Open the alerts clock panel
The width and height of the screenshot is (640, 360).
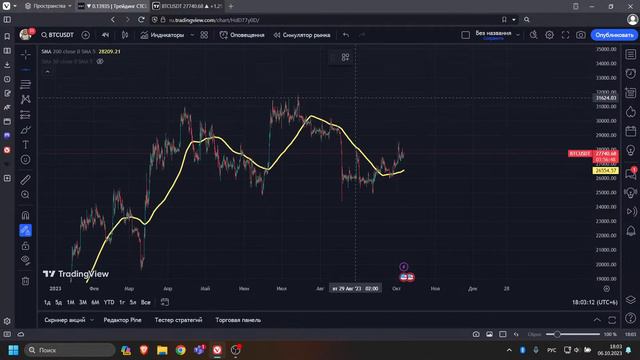click(631, 73)
